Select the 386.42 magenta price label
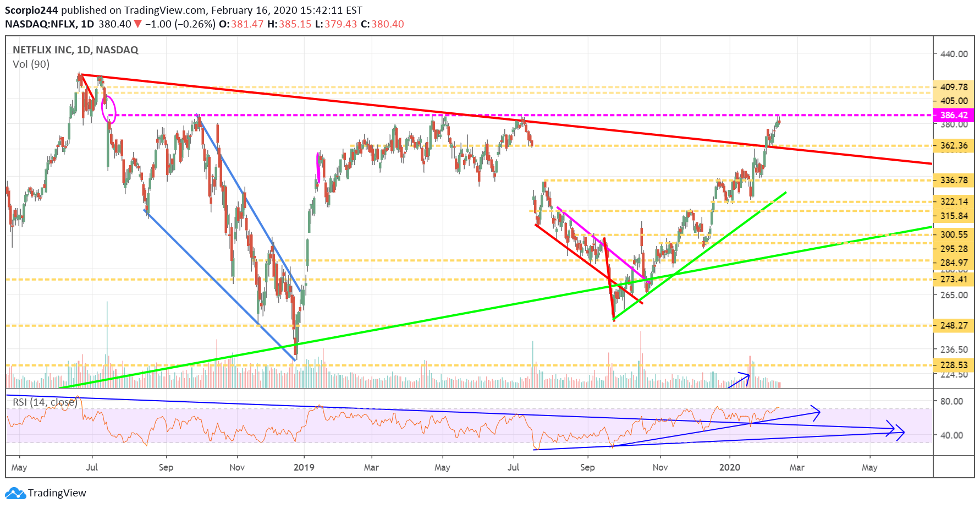 tap(954, 115)
